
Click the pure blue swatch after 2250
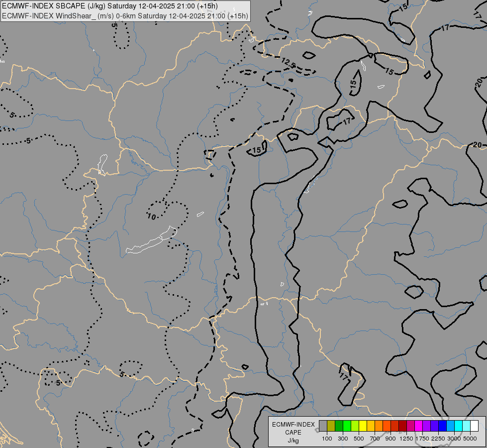coord(442,426)
